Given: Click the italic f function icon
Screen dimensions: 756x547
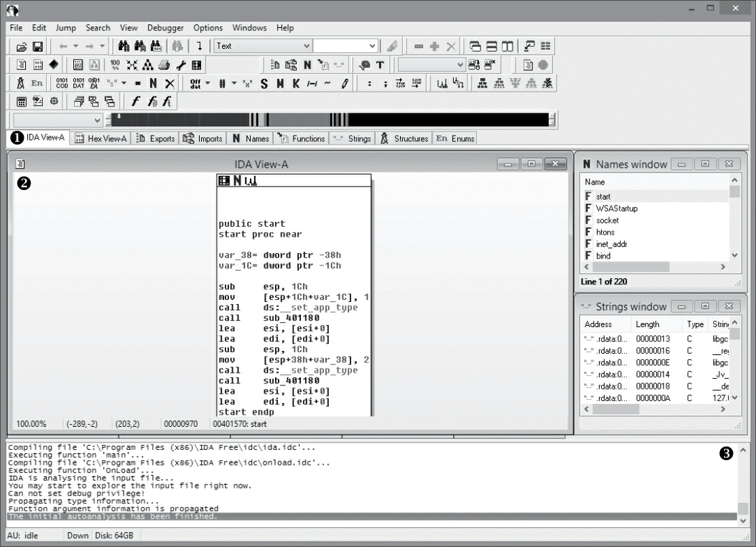Looking at the screenshot, I should tap(135, 101).
